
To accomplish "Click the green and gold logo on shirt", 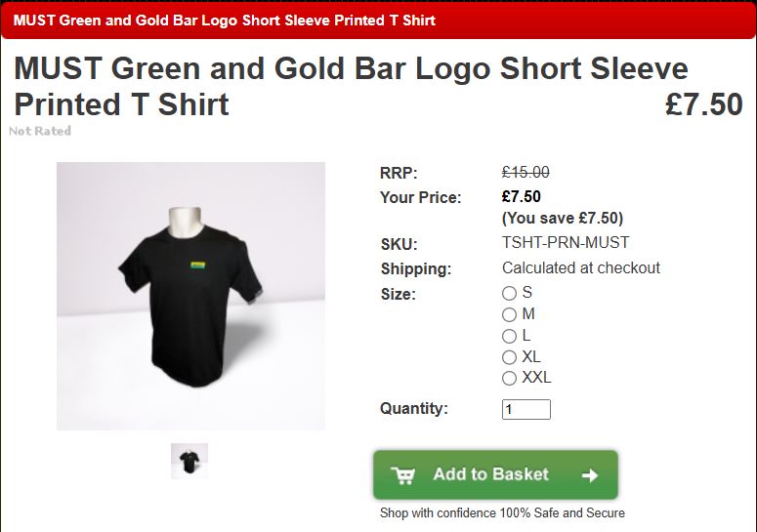I will [198, 266].
